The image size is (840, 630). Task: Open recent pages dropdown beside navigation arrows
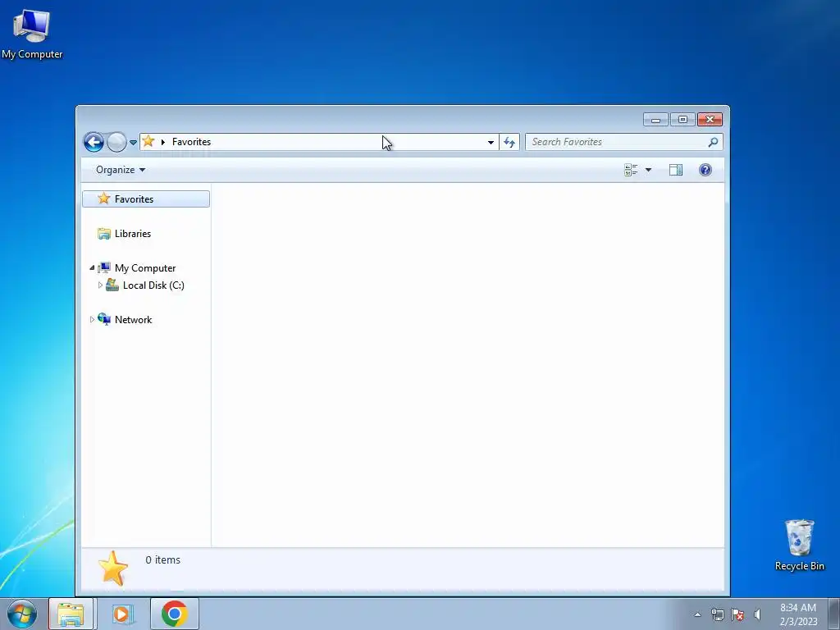[133, 143]
